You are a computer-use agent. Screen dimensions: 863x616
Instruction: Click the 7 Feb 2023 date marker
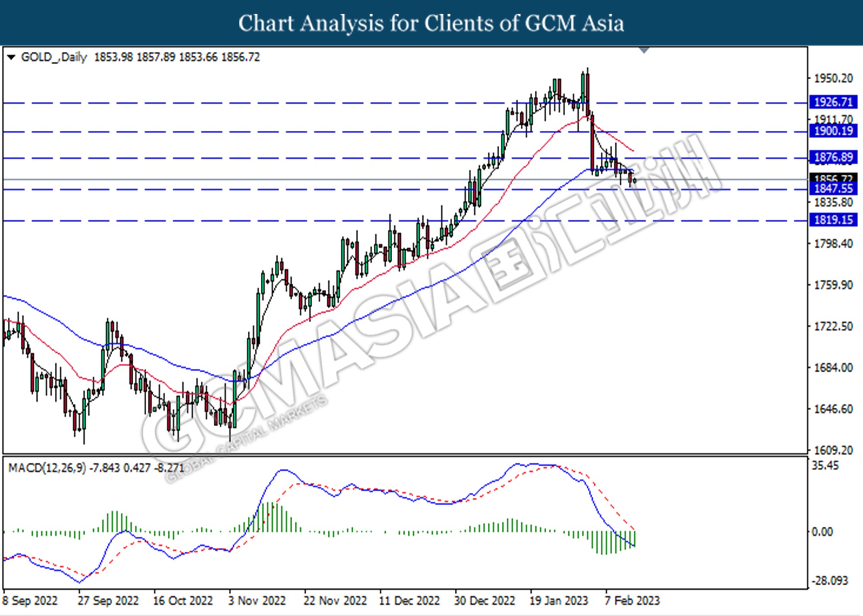pos(632,600)
